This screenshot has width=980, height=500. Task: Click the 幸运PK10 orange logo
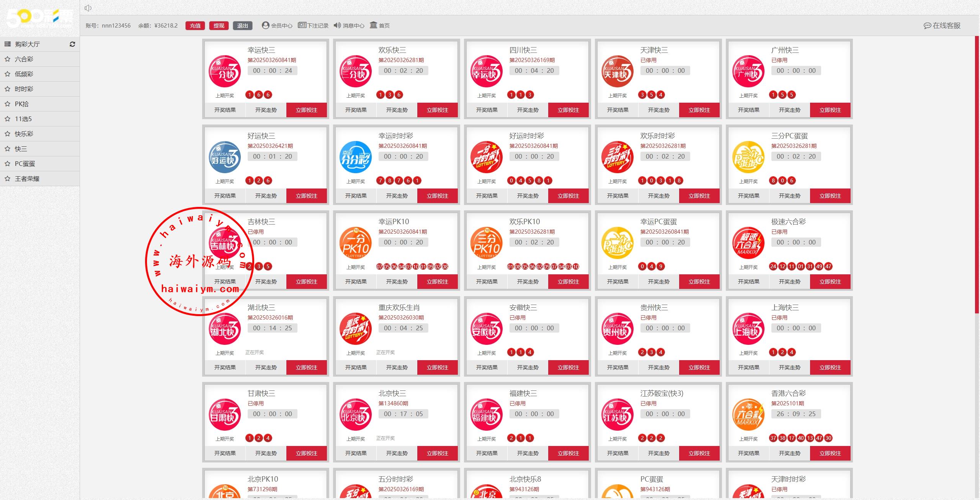pos(356,243)
